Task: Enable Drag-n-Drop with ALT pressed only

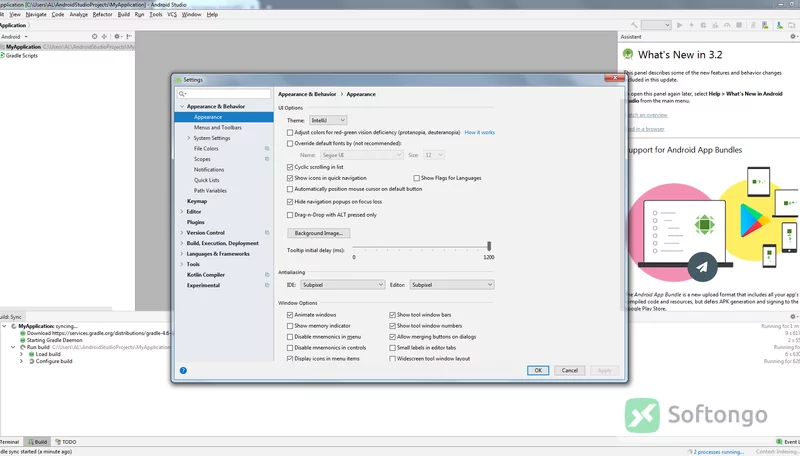Action: pos(290,215)
